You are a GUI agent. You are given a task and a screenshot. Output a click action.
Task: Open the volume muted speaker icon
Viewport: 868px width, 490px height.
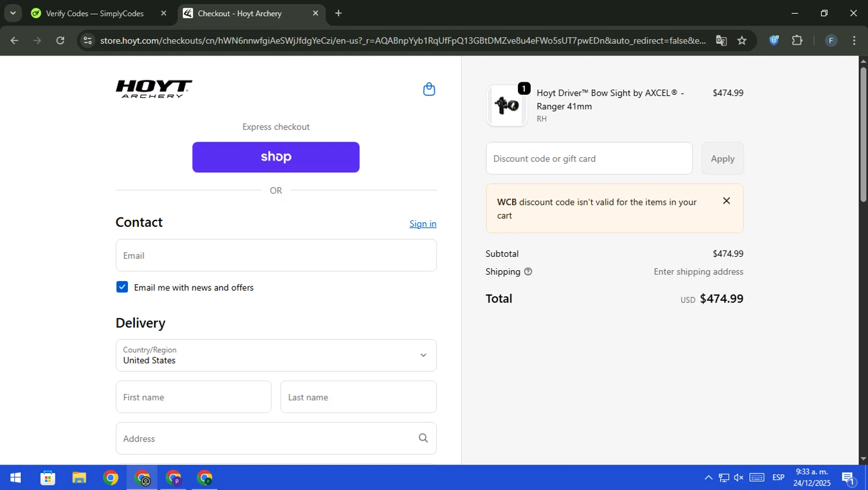(739, 478)
